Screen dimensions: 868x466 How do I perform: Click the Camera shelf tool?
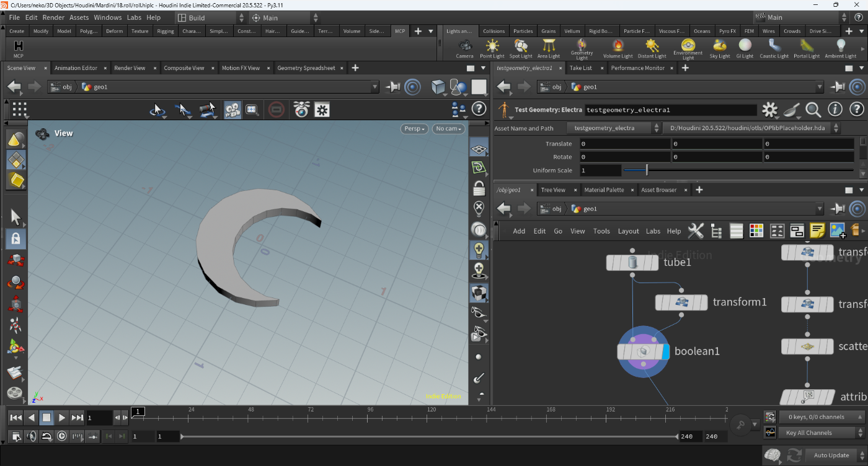(464, 48)
